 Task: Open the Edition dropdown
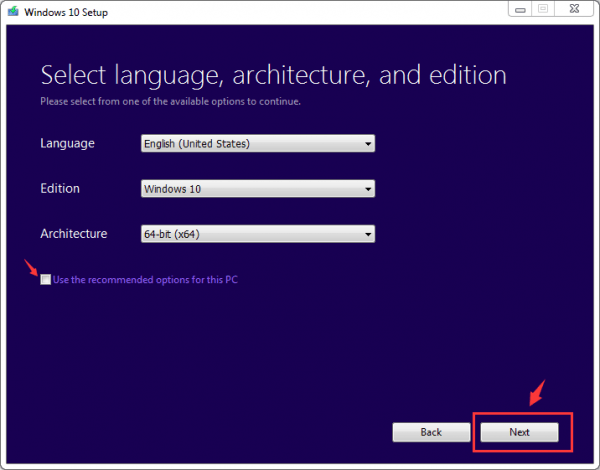pyautogui.click(x=258, y=189)
